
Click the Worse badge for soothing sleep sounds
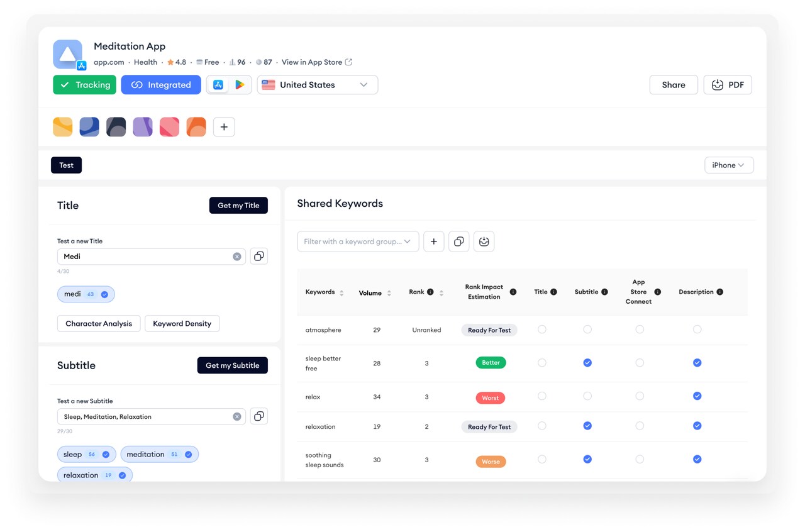click(x=491, y=462)
